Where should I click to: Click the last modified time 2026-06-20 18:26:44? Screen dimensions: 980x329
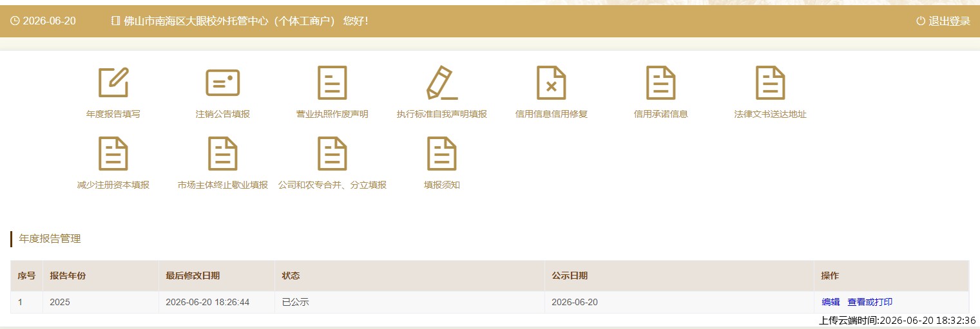click(207, 302)
